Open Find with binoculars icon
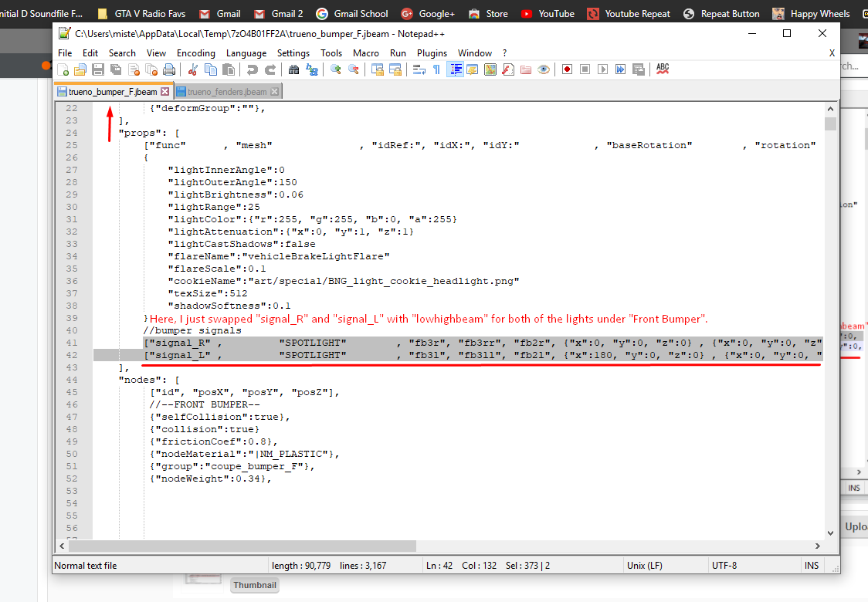This screenshot has height=602, width=868. 294,69
